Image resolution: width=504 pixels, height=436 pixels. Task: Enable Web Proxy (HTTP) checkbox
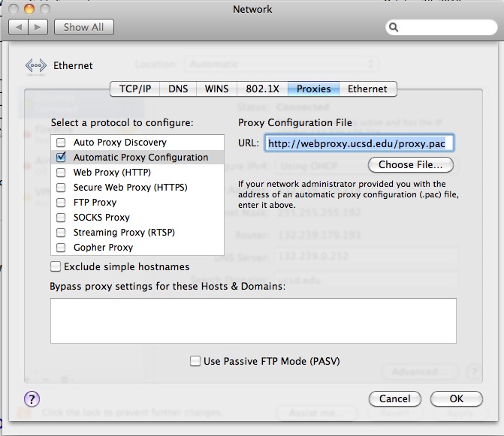pyautogui.click(x=61, y=173)
